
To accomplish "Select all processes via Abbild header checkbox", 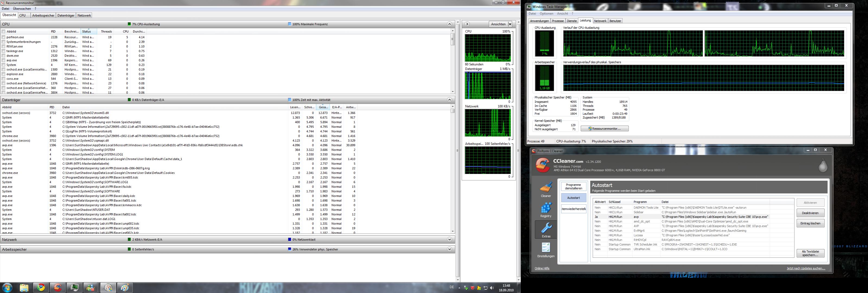I will tap(4, 31).
